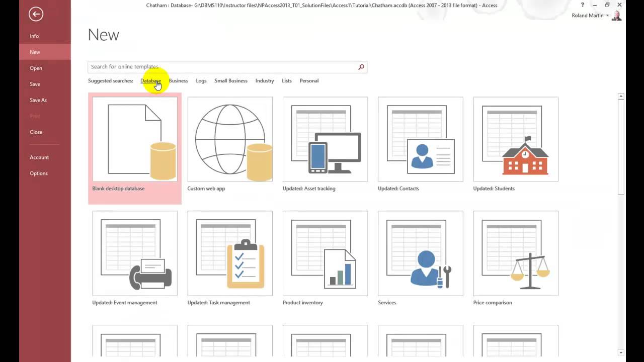Select New in the Backstage sidebar
Viewport: 644px width, 362px height.
coord(45,52)
